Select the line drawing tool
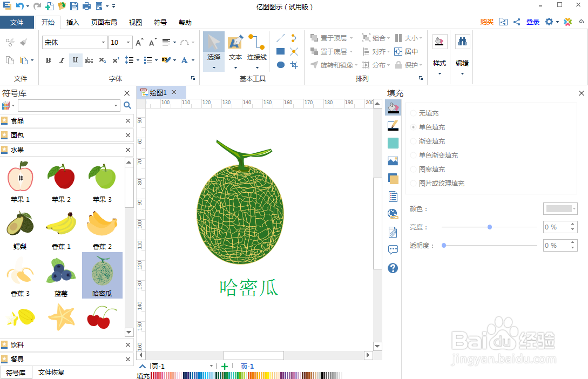 [280, 38]
